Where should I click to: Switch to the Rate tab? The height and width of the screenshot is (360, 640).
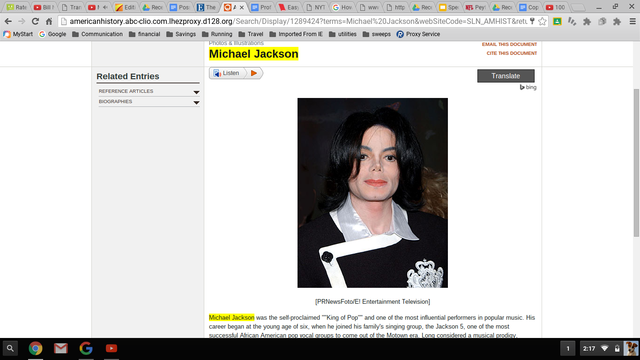coord(16,7)
